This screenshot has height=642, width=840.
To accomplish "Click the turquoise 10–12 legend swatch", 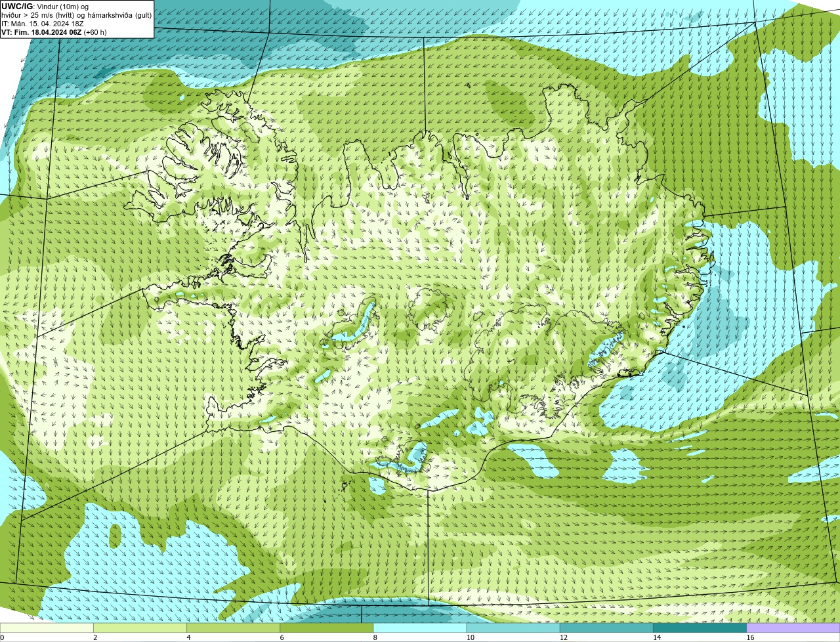I will click(513, 628).
